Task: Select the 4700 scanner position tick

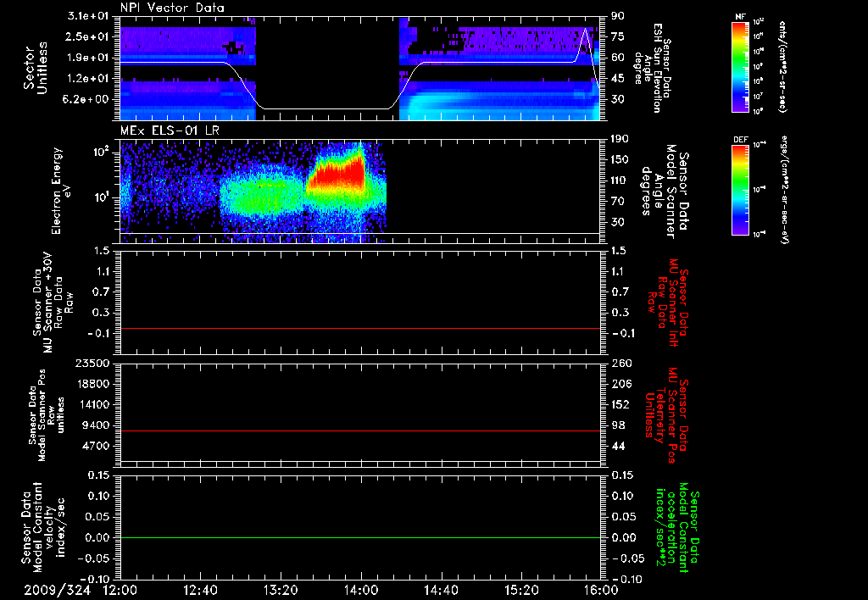Action: [x=95, y=446]
